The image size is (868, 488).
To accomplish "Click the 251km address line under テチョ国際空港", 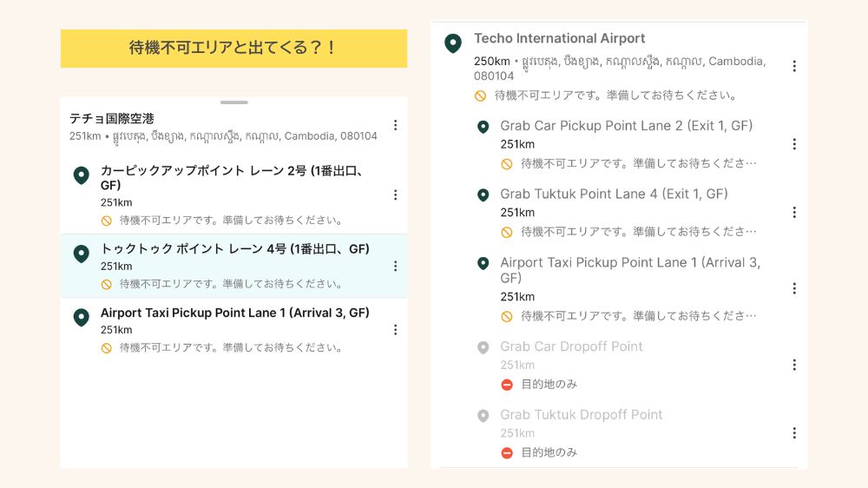I will pos(223,136).
